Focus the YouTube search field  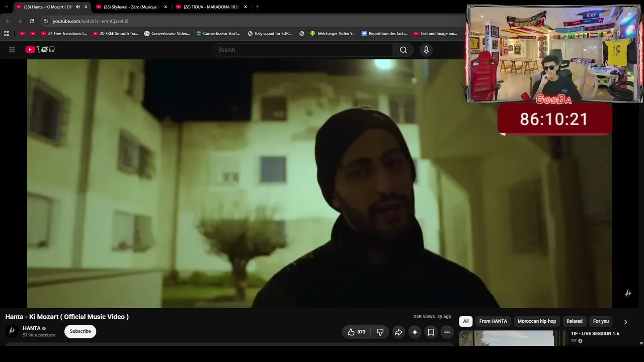point(303,50)
